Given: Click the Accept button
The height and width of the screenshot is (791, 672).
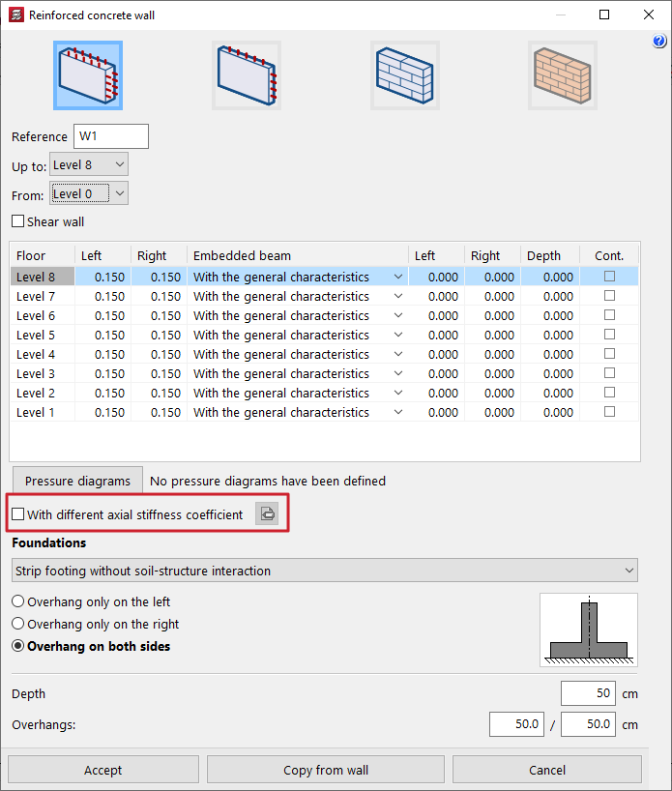Looking at the screenshot, I should click(x=103, y=770).
